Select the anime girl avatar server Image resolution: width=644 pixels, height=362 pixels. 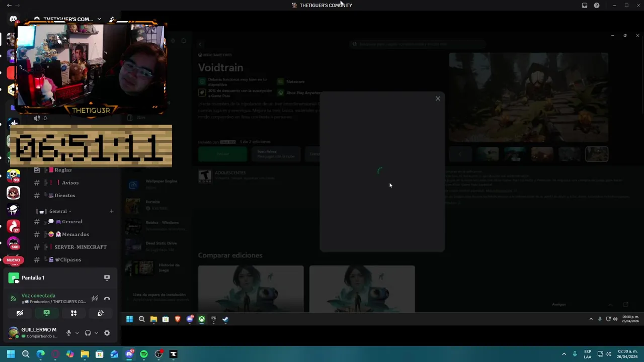pos(13,193)
